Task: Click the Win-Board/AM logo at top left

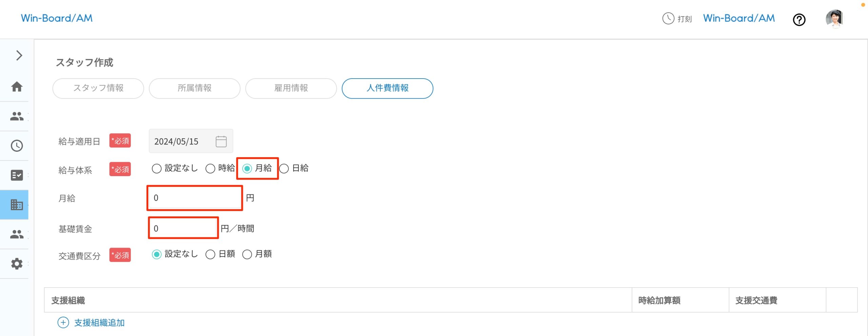Action: tap(57, 18)
